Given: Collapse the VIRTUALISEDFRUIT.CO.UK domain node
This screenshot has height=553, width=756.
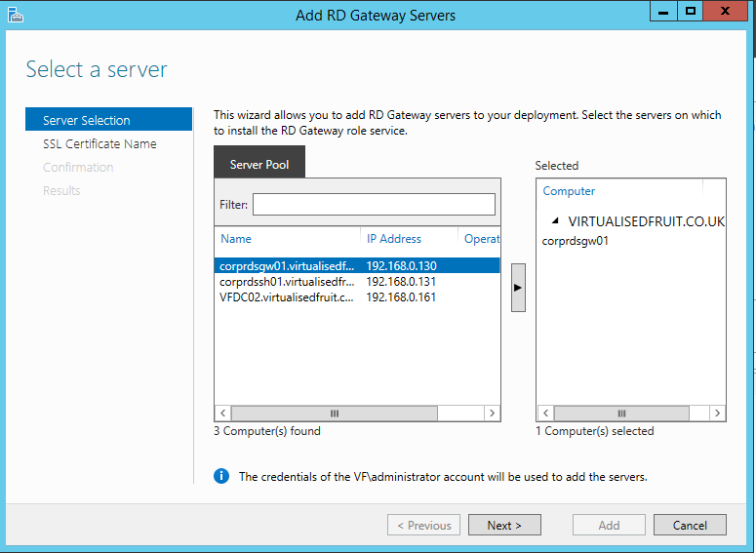Looking at the screenshot, I should (x=554, y=221).
